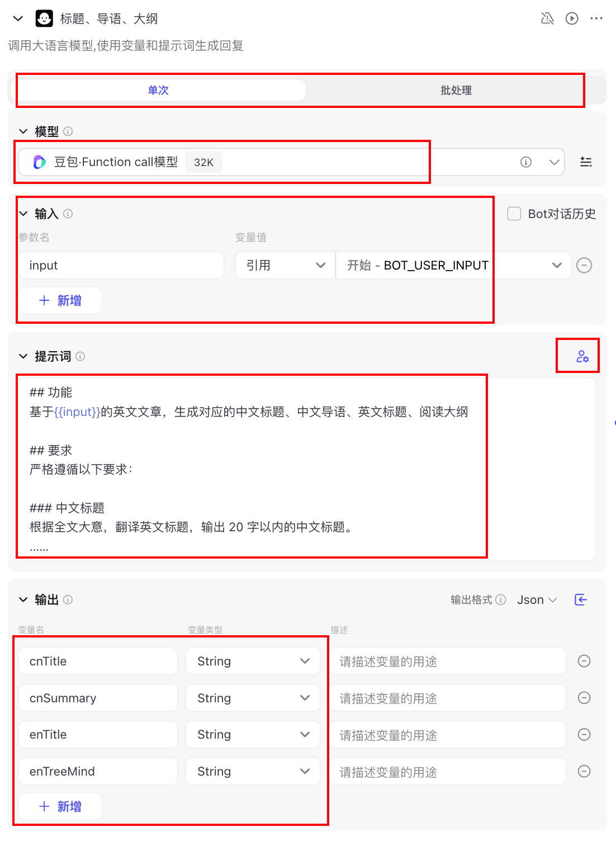Click the info icon next to 输入
Image resolution: width=616 pixels, height=841 pixels.
[x=68, y=214]
